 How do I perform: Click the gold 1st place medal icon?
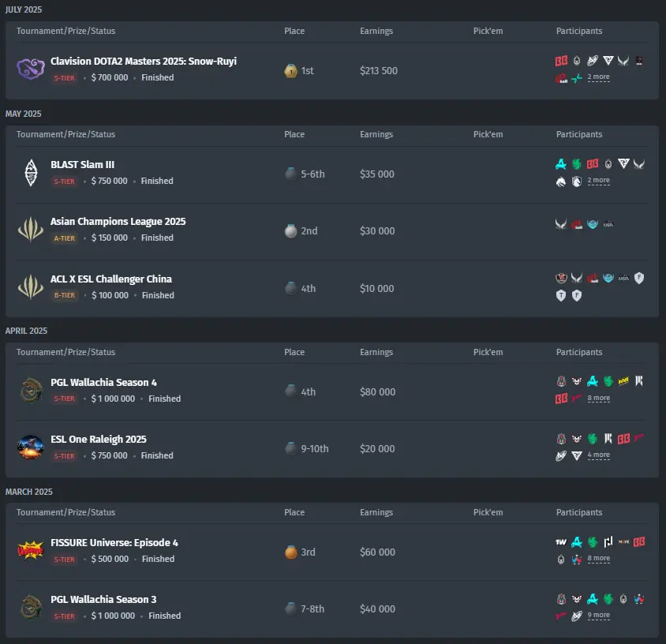click(x=290, y=71)
